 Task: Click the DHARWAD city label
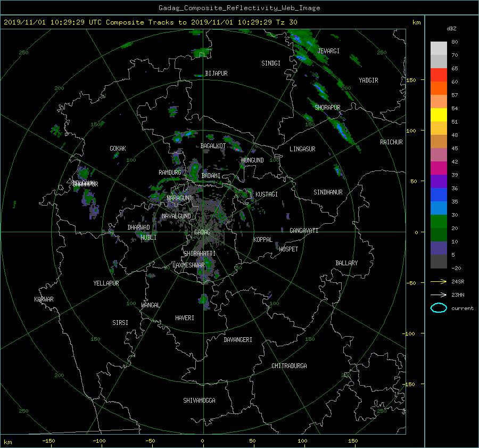138,227
